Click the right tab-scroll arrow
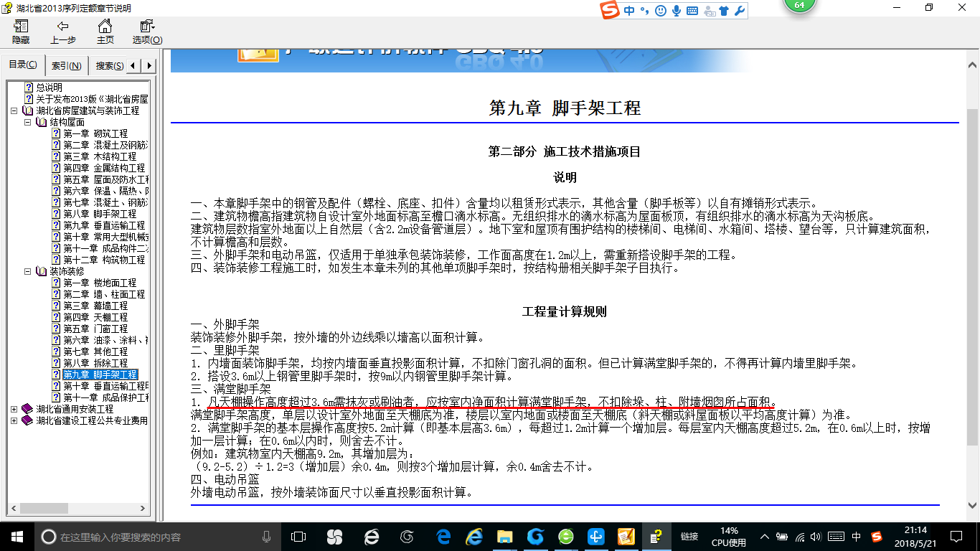This screenshot has height=551, width=980. point(149,66)
